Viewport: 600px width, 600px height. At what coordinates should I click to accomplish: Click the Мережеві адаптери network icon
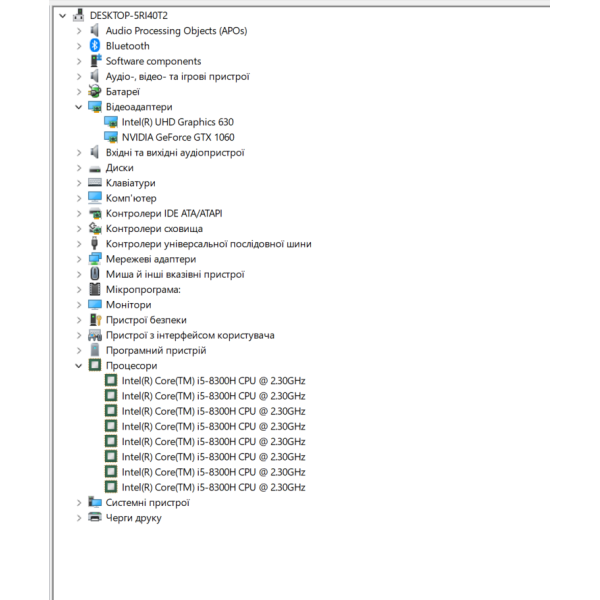(x=95, y=259)
